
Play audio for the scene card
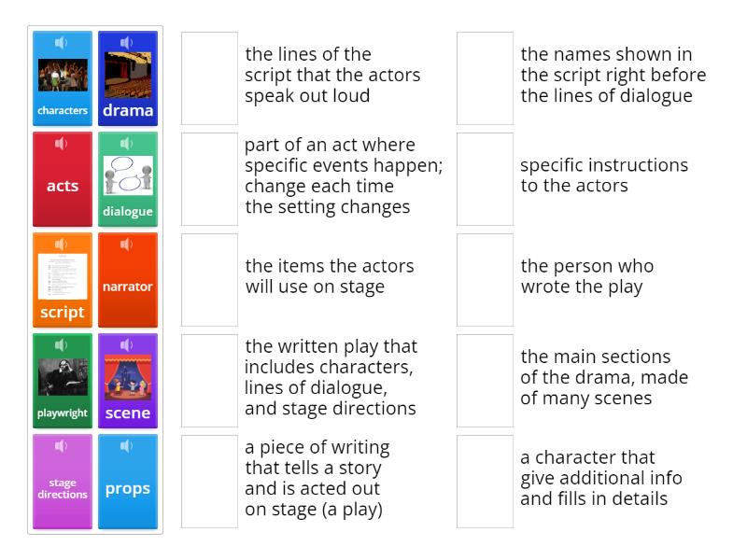127,344
